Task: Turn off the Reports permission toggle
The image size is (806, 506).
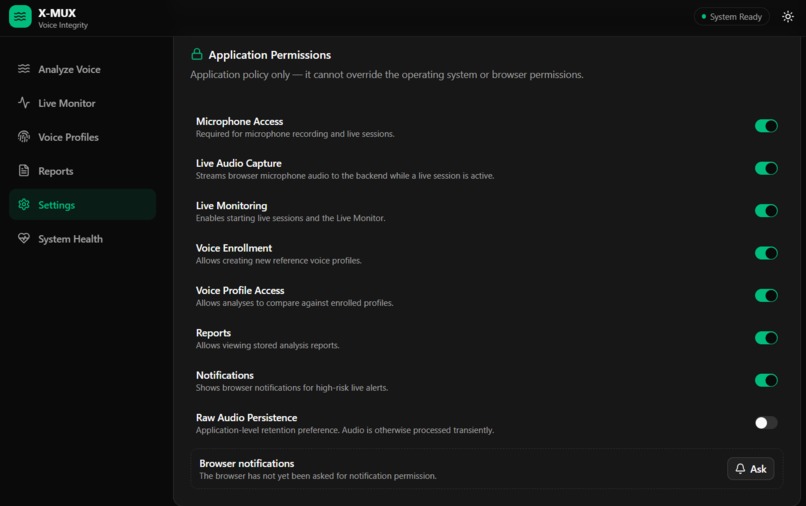Action: 766,338
